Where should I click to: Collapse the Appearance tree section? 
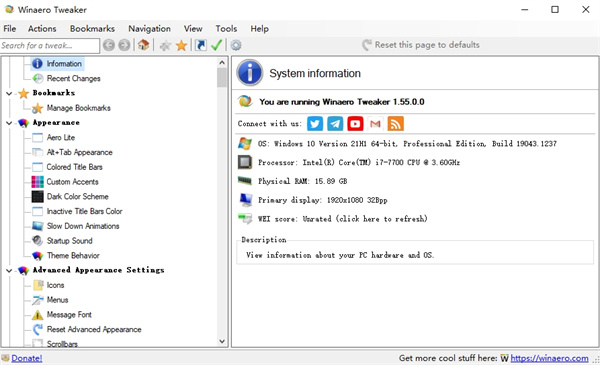[x=9, y=123]
